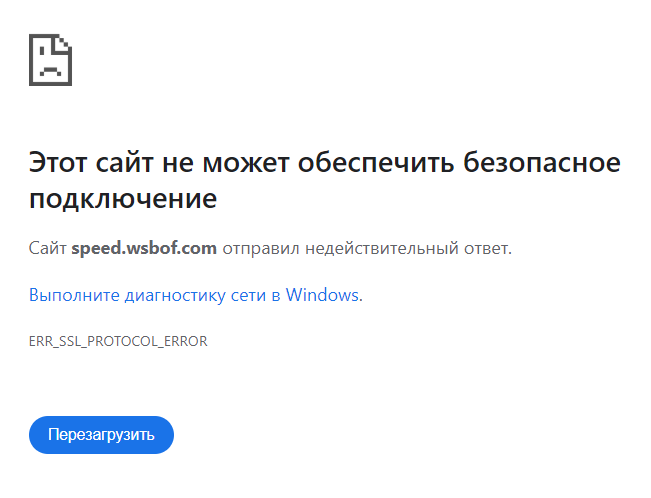Click the word диагностику in the blue link

(x=175, y=296)
